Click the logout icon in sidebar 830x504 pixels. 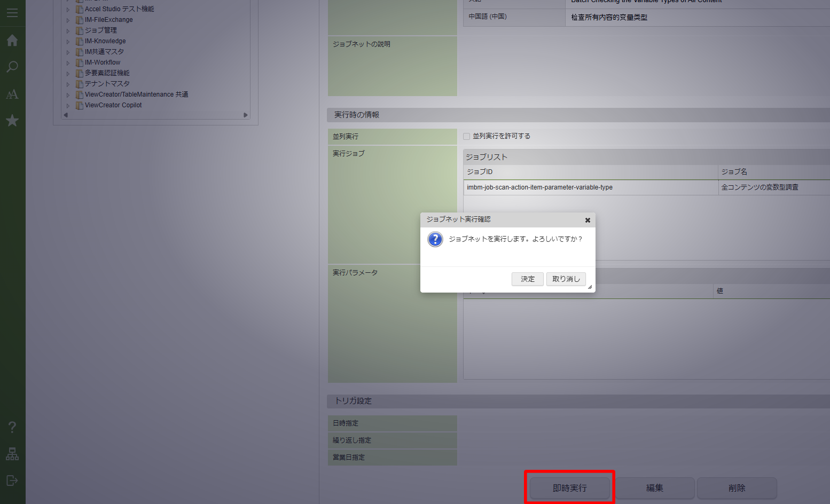12,481
